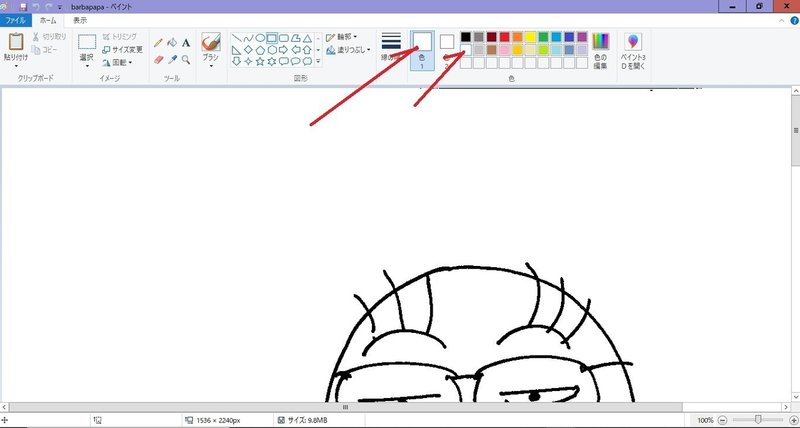Image resolution: width=800 pixels, height=428 pixels.
Task: Click the horizontal scrollbar thumb
Action: coord(345,407)
